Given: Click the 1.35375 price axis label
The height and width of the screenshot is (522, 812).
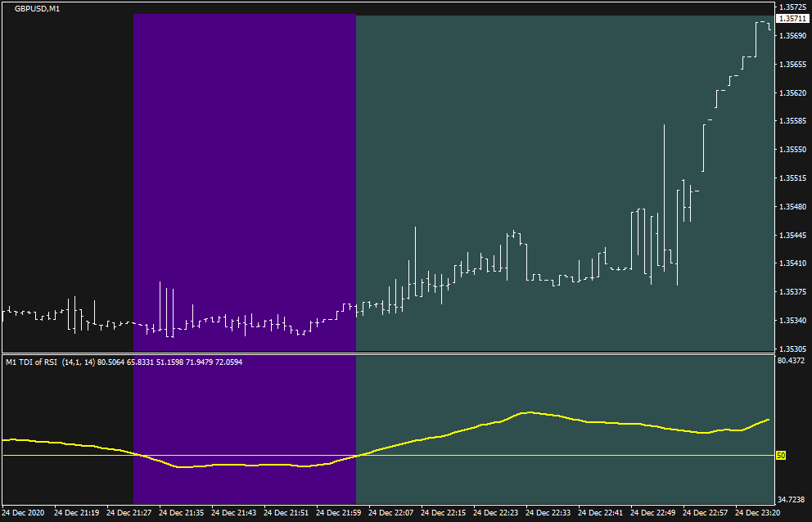Looking at the screenshot, I should (x=793, y=292).
